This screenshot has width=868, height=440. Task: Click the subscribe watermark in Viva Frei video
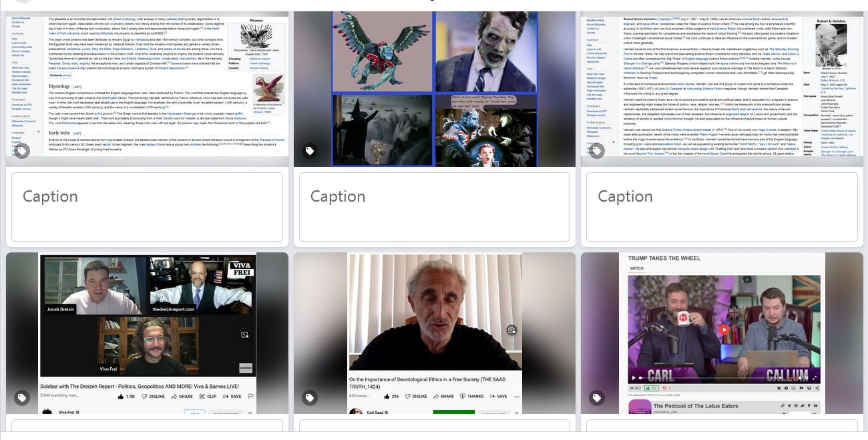pos(246,367)
